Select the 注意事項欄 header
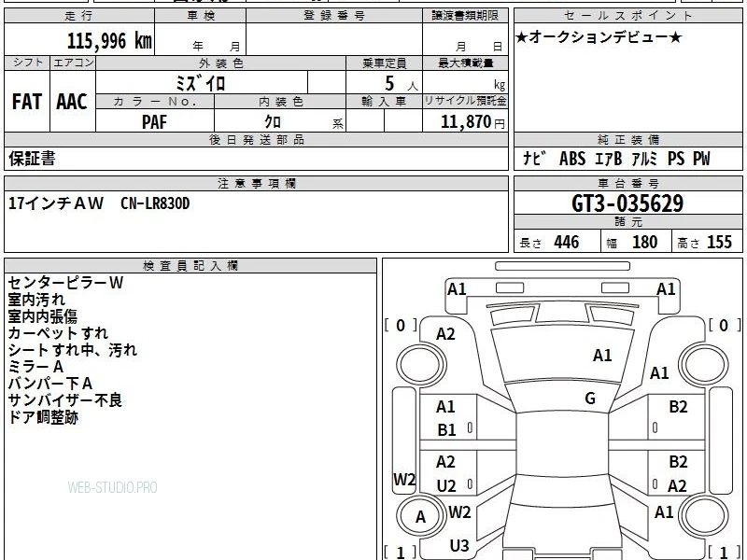747x560 pixels. [x=256, y=183]
